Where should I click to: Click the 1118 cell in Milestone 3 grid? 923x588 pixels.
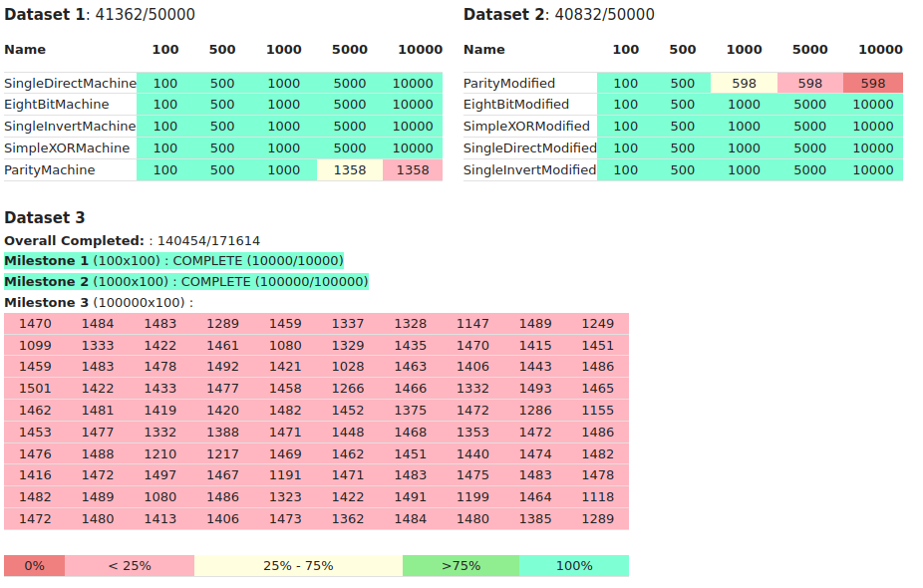click(598, 497)
